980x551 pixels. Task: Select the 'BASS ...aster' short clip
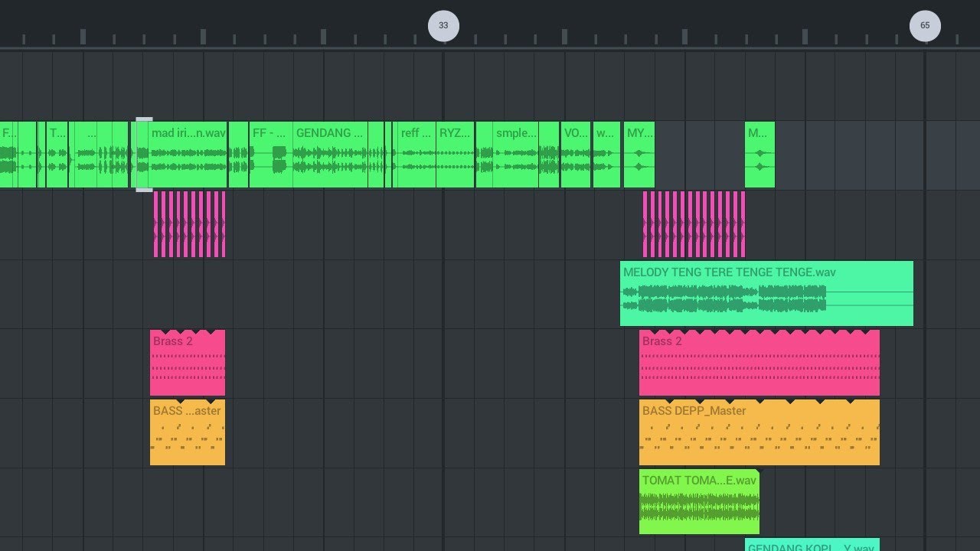coord(188,432)
